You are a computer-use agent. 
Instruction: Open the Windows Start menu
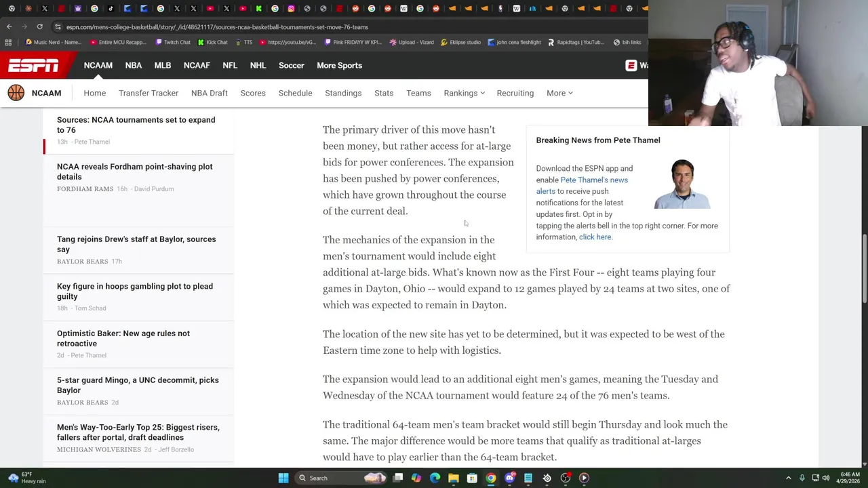click(x=283, y=478)
